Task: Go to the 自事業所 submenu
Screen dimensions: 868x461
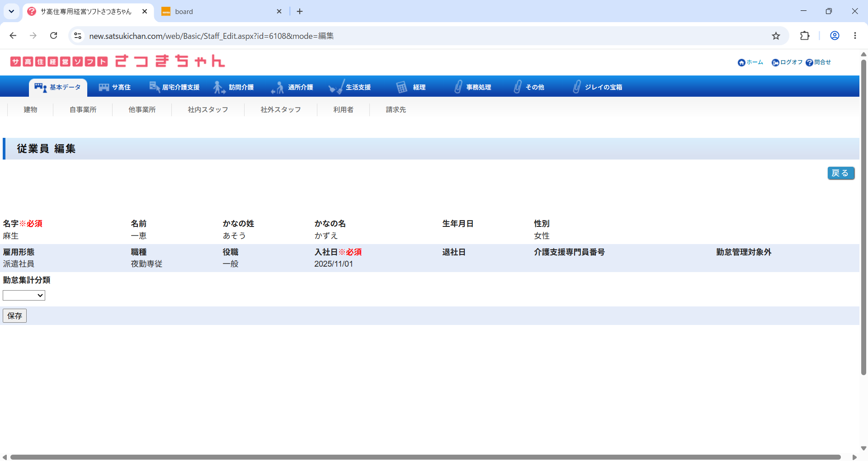Action: (x=83, y=110)
